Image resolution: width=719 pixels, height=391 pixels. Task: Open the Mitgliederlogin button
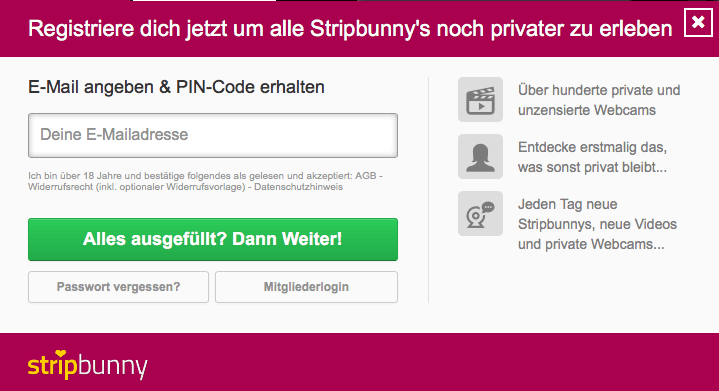pos(306,287)
